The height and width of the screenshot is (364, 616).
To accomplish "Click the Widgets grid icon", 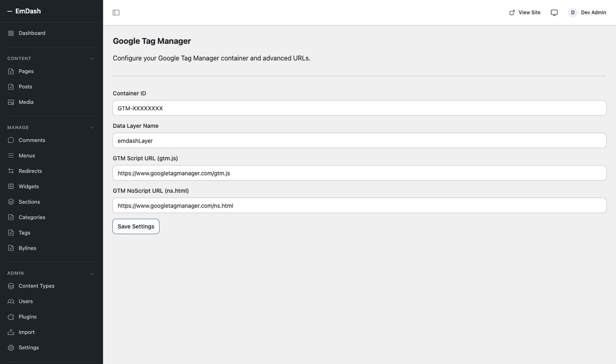I will pos(11,186).
